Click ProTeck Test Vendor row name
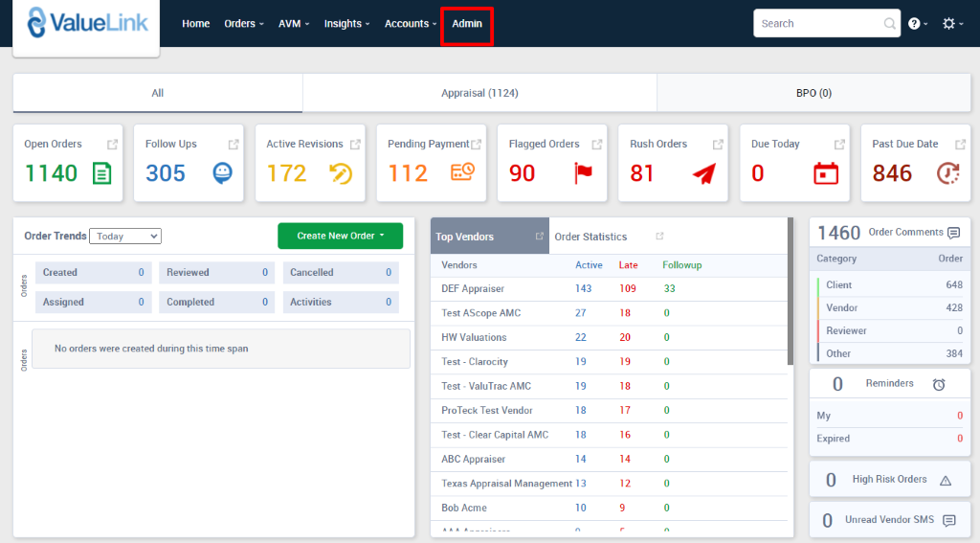The height and width of the screenshot is (543, 980). tap(487, 411)
